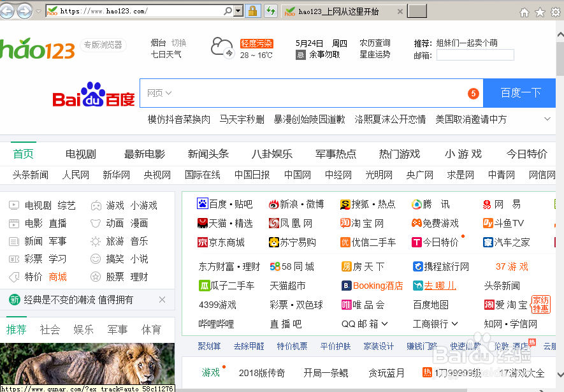This screenshot has height=392, width=564.
Task: Open the 八卦娱乐 navigation tab
Action: 272,154
